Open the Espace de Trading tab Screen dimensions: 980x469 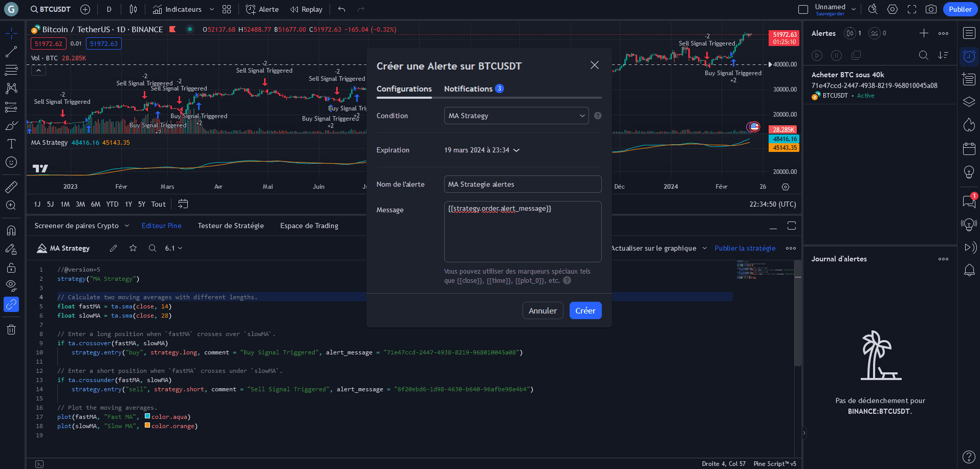tap(309, 226)
